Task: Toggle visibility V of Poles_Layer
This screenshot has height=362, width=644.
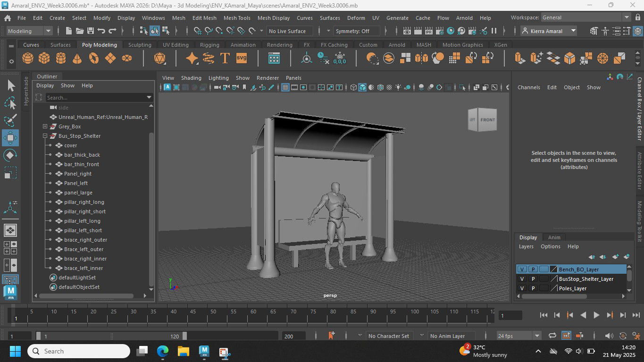Action: [522, 288]
